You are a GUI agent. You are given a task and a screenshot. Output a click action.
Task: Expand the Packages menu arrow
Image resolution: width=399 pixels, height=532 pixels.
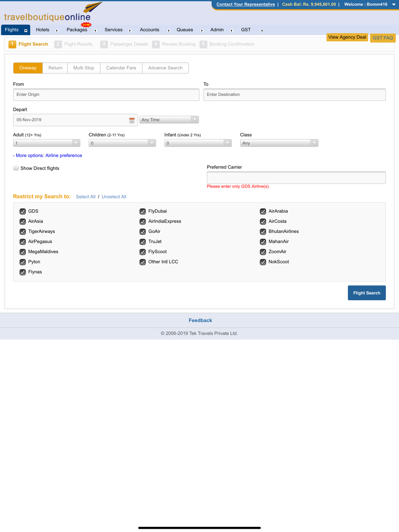pyautogui.click(x=95, y=30)
